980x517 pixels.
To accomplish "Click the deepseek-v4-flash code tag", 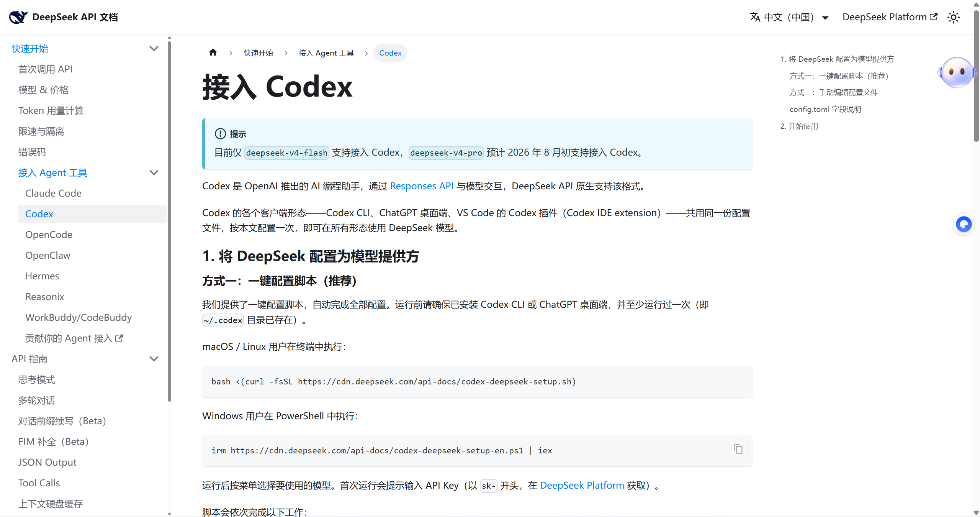I will click(x=287, y=153).
